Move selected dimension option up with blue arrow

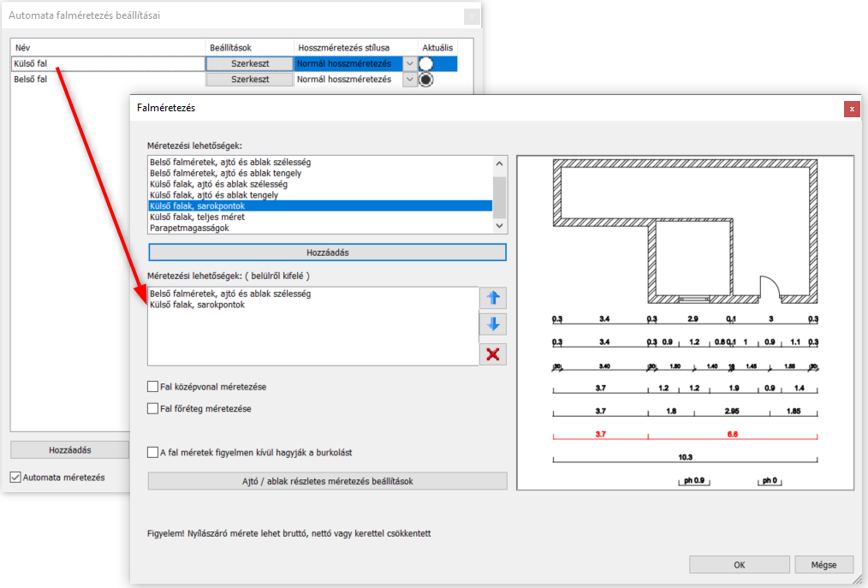(x=493, y=298)
